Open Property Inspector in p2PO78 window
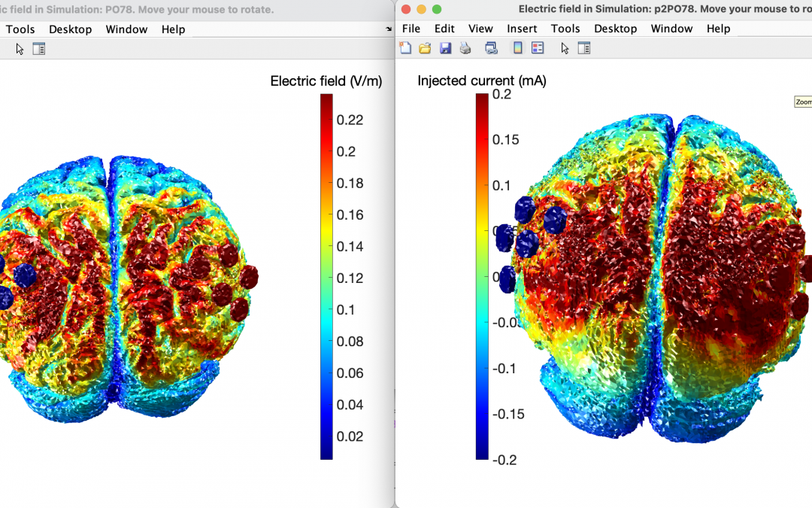This screenshot has height=508, width=812. point(583,48)
